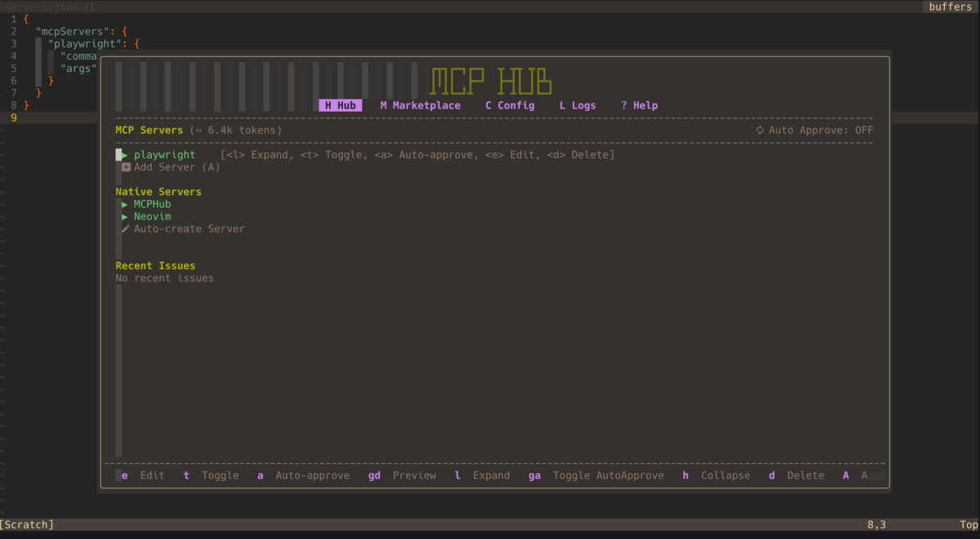Click the Toggle hint in footer

(212, 475)
